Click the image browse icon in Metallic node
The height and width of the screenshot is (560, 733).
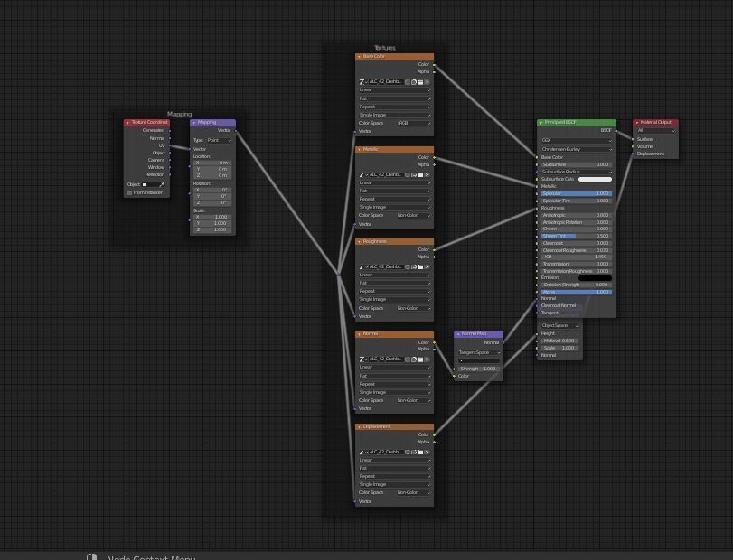[x=362, y=174]
